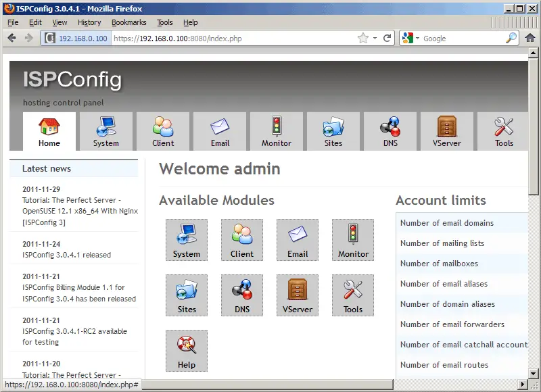Open the Google search engine dropdown
The image size is (541, 392).
pos(417,39)
